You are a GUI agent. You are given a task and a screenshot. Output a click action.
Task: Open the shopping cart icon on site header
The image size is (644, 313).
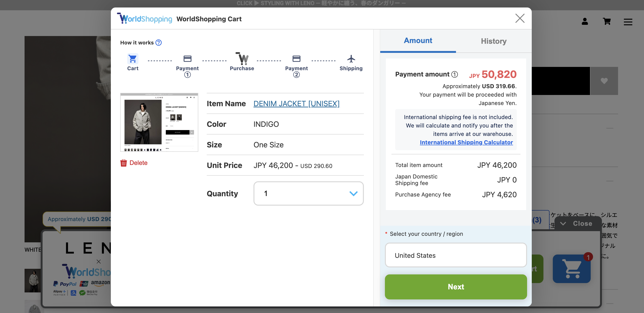pyautogui.click(x=607, y=22)
